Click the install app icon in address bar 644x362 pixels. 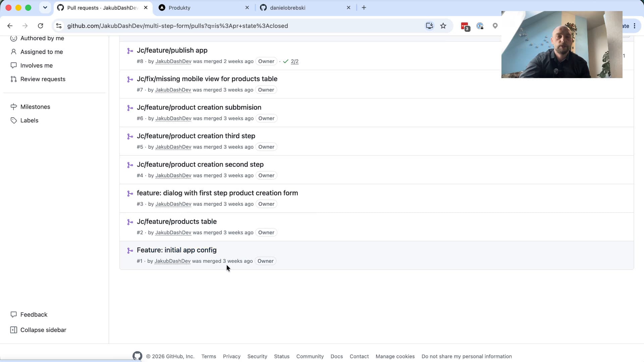[429, 26]
